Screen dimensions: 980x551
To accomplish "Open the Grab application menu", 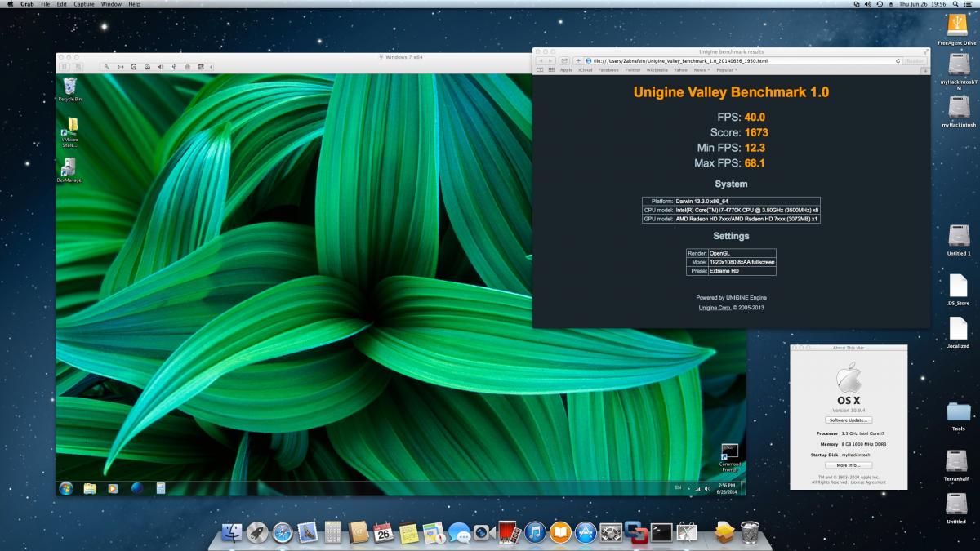I will (x=27, y=4).
